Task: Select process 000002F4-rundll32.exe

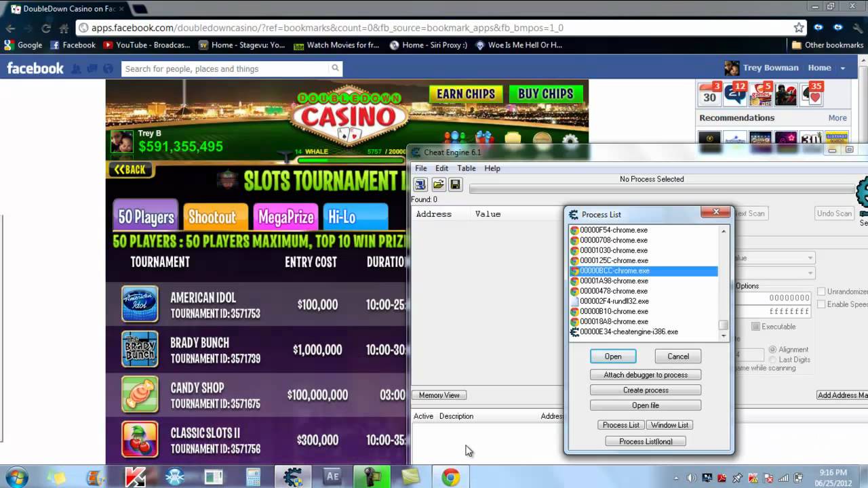Action: coord(643,301)
